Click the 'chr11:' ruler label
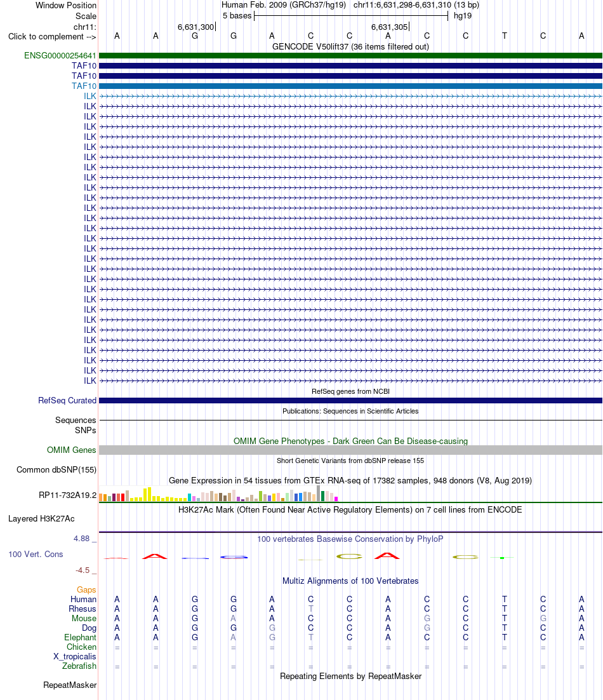The width and height of the screenshot is (603, 700). pos(85,27)
